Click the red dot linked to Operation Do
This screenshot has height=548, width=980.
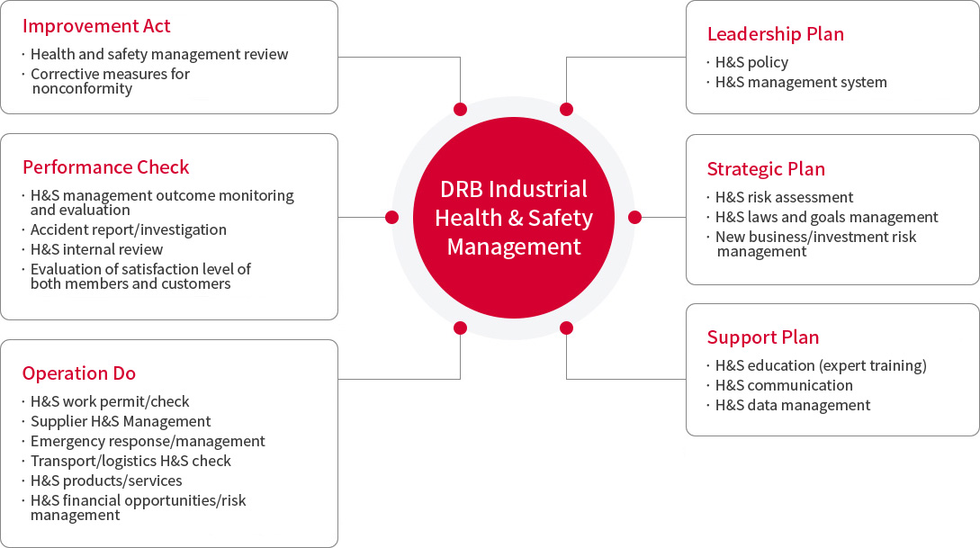pos(461,328)
